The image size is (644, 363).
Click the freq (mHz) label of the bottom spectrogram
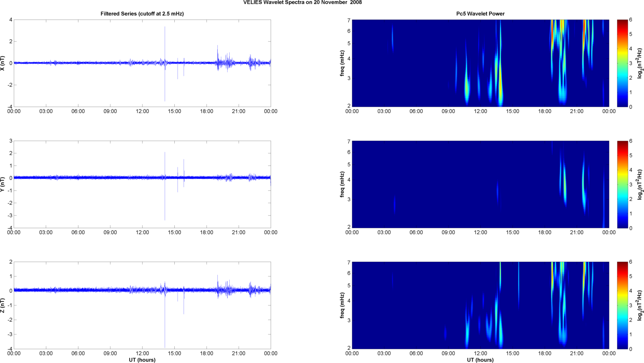[342, 305]
